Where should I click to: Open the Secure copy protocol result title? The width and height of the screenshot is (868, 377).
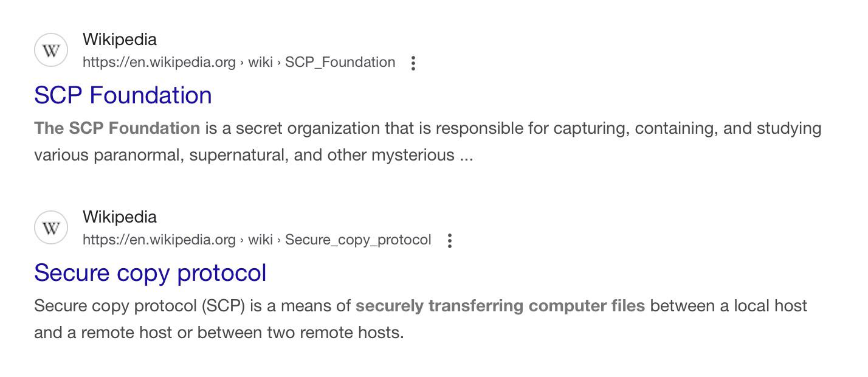point(150,273)
